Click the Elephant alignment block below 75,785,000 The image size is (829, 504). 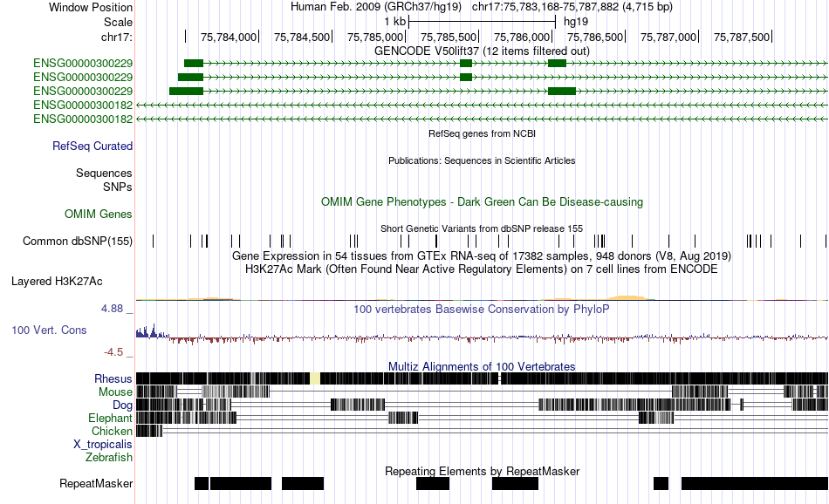point(403,418)
